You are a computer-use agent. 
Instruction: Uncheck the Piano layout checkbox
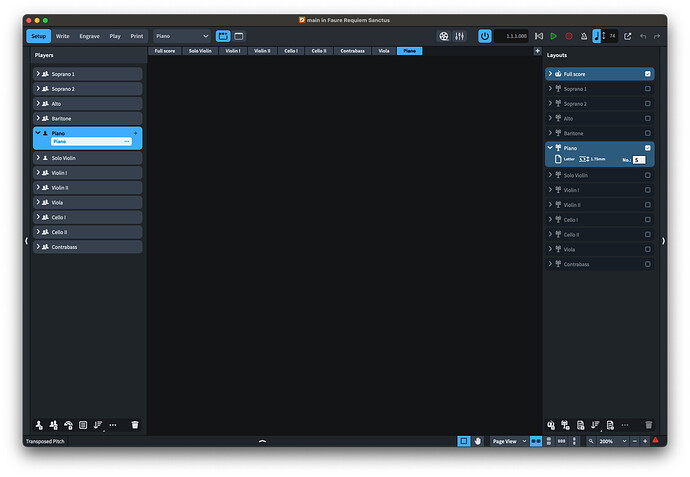(648, 148)
